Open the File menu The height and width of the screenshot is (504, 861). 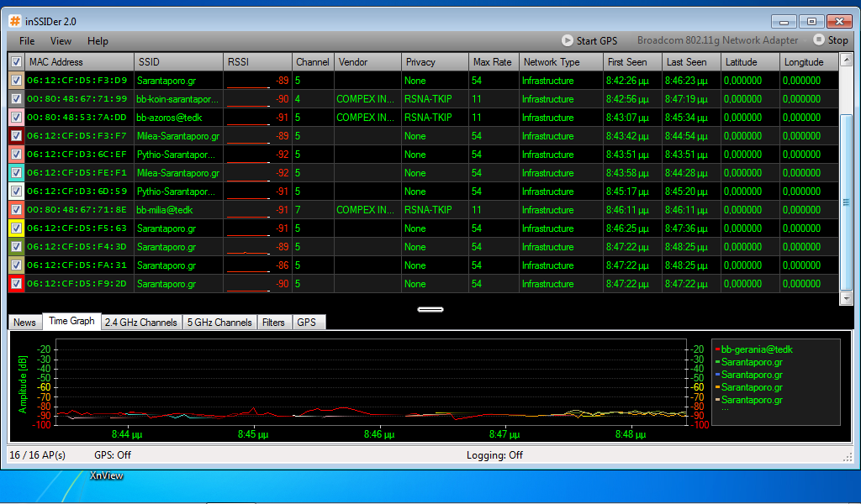(27, 40)
